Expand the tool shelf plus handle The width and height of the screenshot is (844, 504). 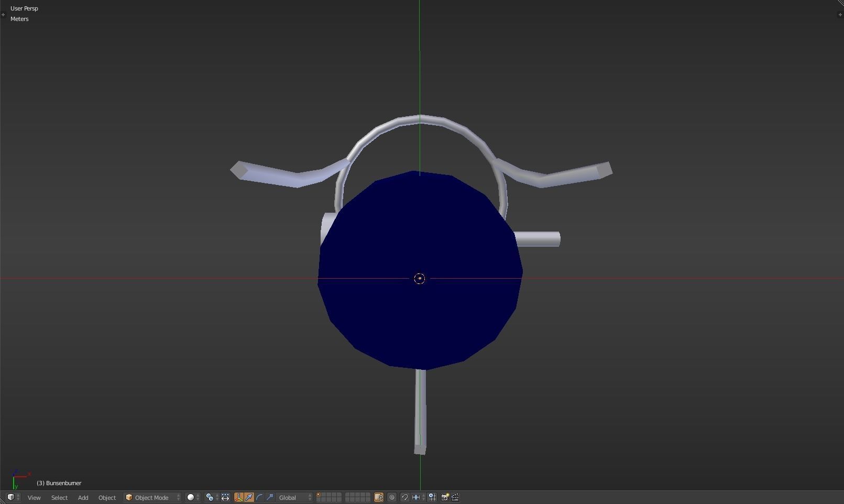point(3,15)
